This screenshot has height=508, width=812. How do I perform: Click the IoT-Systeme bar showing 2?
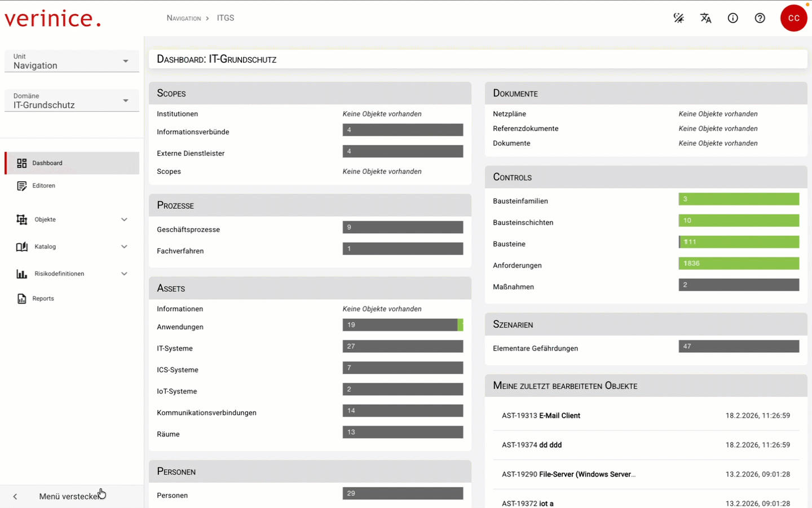click(x=403, y=389)
